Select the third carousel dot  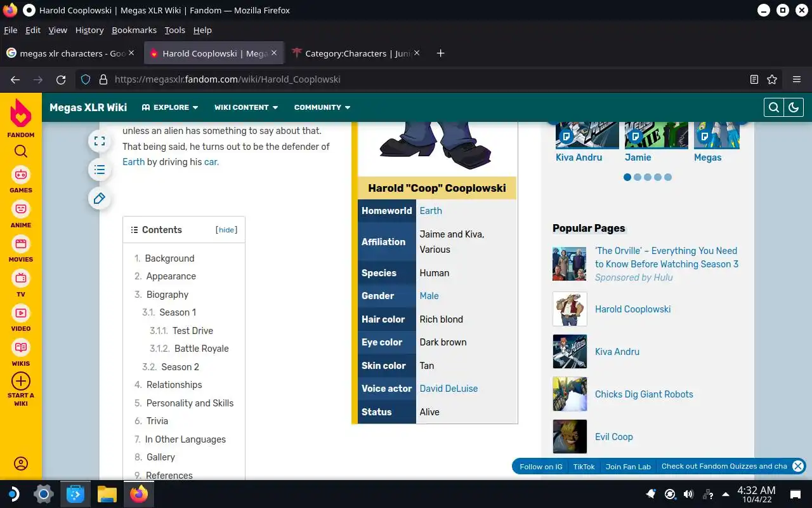pyautogui.click(x=648, y=177)
